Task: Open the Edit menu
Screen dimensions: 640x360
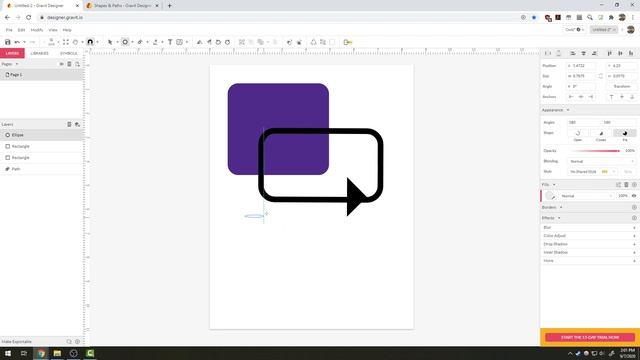Action: click(x=21, y=30)
